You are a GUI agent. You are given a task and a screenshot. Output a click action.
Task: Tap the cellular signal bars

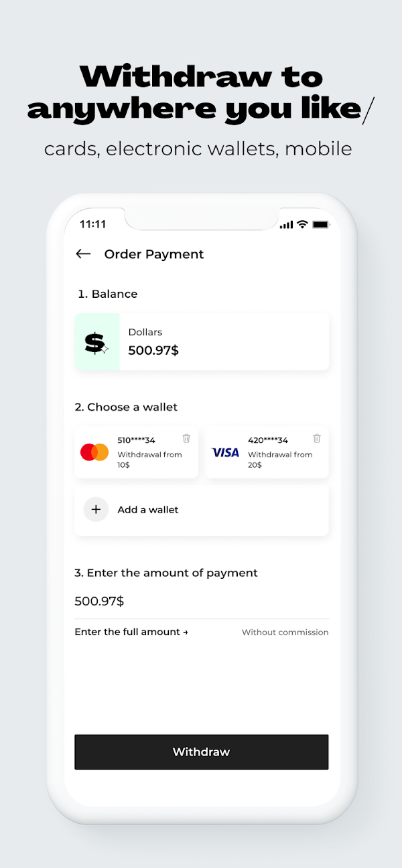(x=287, y=224)
